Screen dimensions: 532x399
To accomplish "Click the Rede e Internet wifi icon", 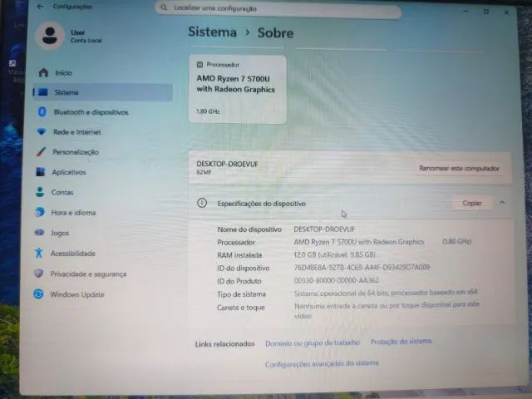I will click(42, 131).
